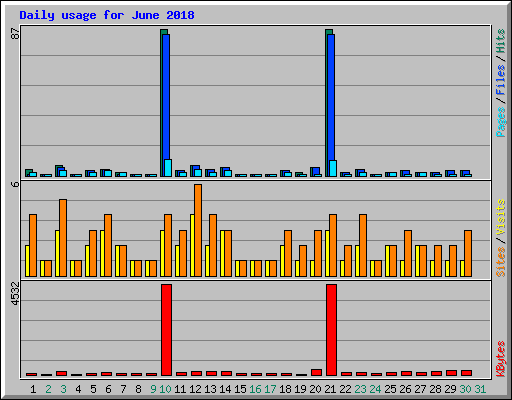Click green day label 10
This screenshot has width=512, height=400.
pos(166,389)
